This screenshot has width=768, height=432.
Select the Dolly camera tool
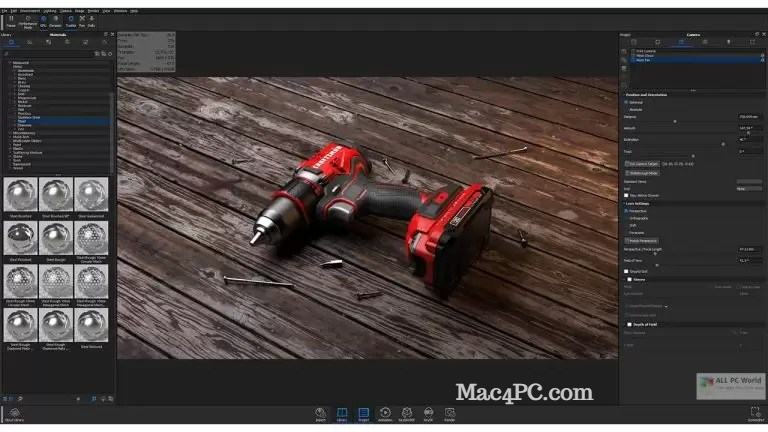pyautogui.click(x=91, y=21)
